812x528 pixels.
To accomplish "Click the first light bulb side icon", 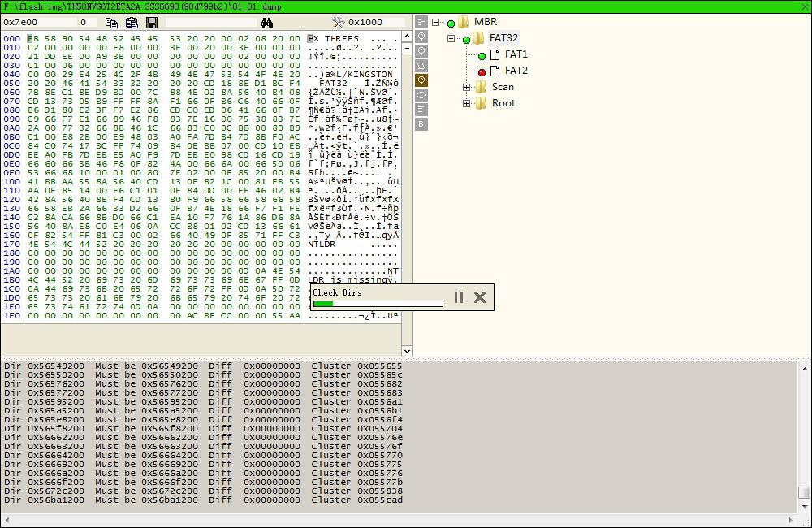I will pyautogui.click(x=421, y=37).
